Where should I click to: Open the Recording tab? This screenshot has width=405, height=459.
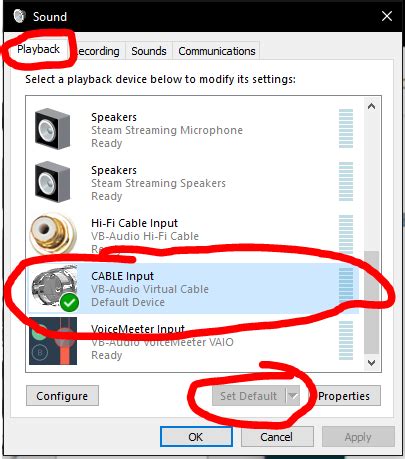point(97,51)
